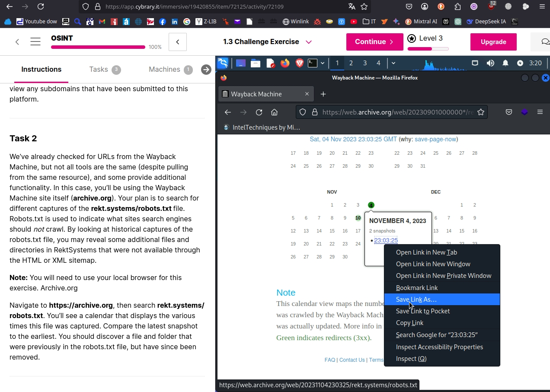
Task: Open a new tab in inner Firefox
Action: click(x=323, y=94)
